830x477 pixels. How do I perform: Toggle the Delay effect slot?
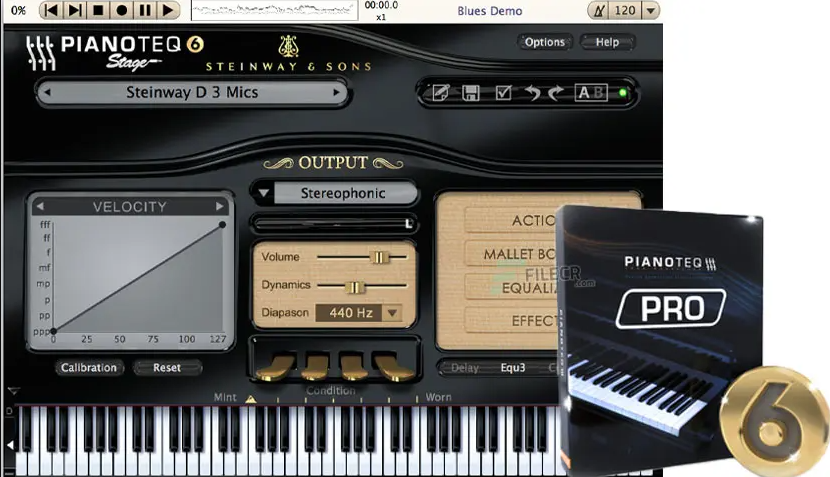click(x=465, y=368)
